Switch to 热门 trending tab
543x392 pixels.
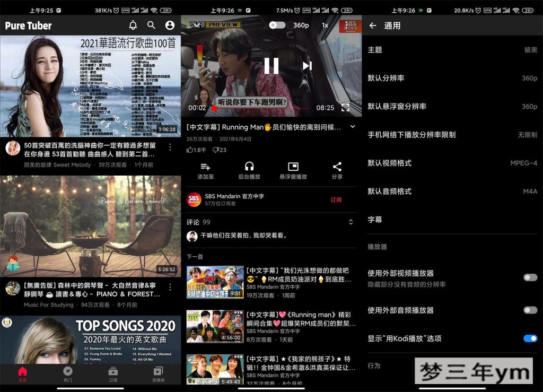68,374
